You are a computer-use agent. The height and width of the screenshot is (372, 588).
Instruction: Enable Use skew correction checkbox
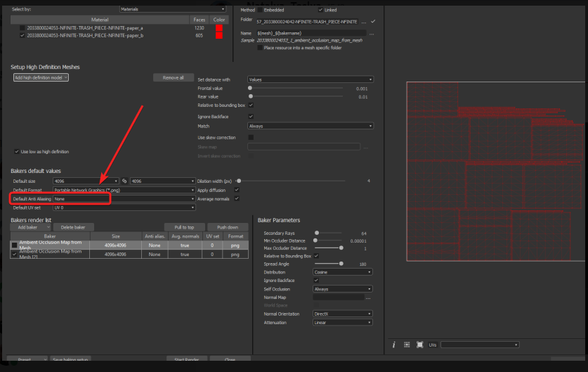coord(251,137)
